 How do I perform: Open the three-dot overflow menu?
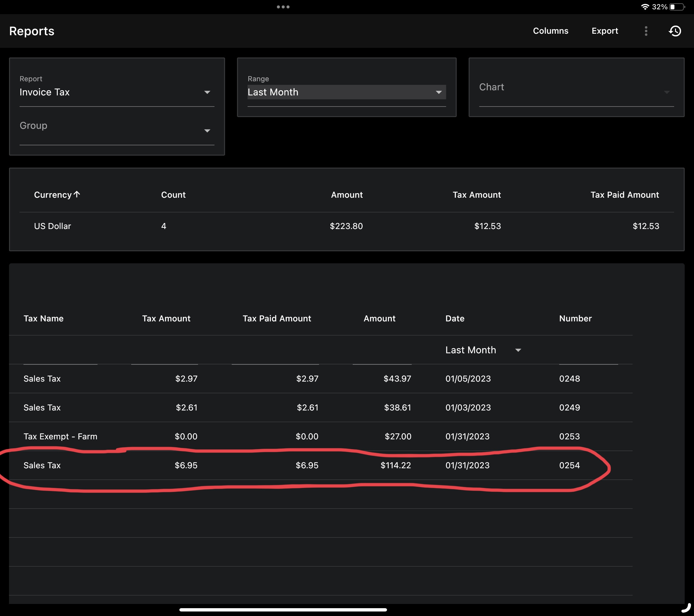646,31
